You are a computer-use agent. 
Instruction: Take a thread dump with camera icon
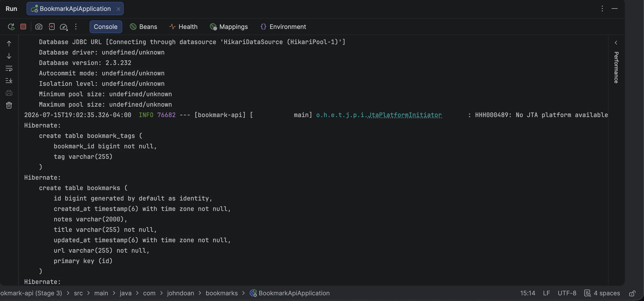click(39, 27)
